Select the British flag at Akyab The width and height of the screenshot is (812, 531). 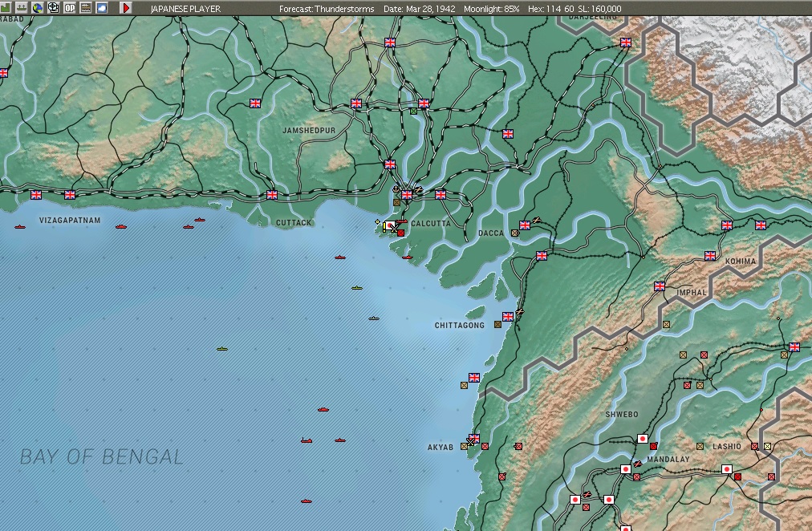click(x=474, y=439)
